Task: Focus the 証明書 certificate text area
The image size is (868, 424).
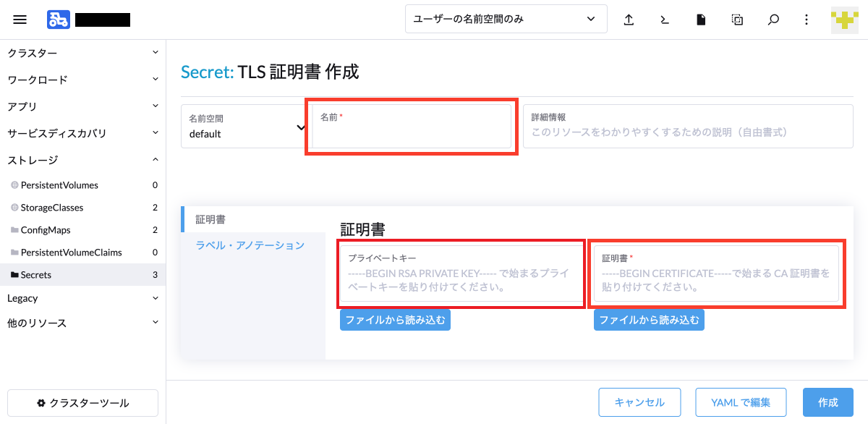Action: tap(716, 274)
